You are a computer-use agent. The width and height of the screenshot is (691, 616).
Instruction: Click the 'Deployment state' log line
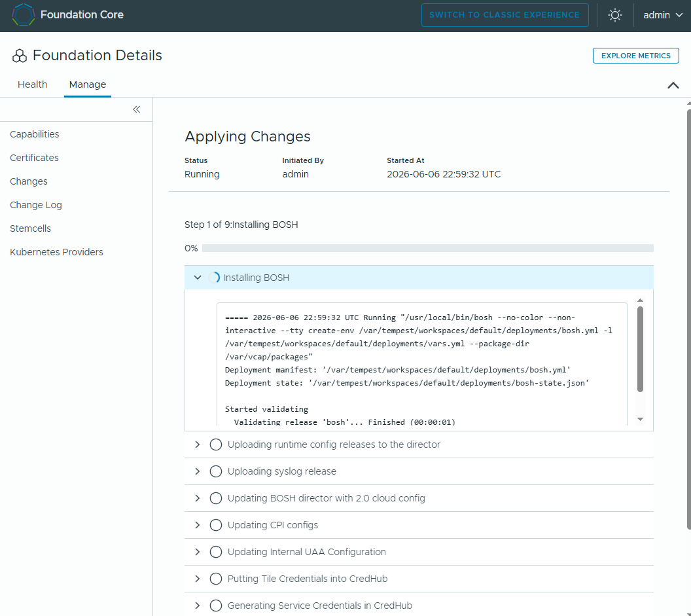[x=407, y=383]
